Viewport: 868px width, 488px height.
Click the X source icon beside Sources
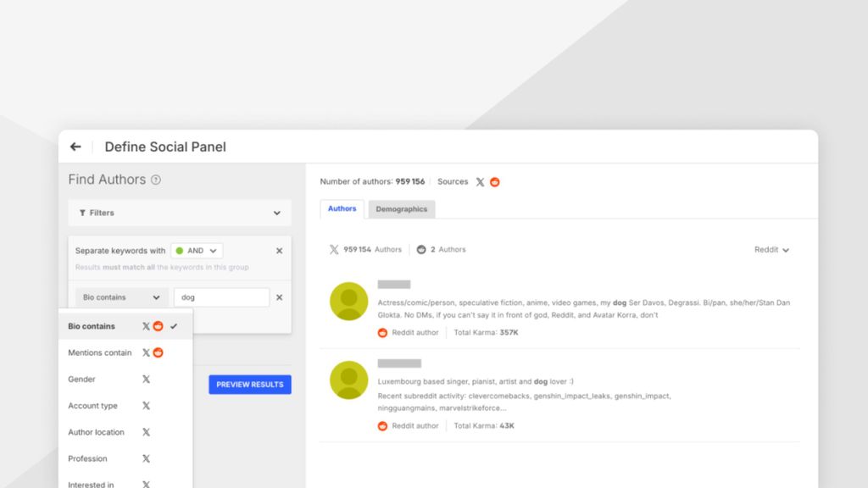coord(480,182)
